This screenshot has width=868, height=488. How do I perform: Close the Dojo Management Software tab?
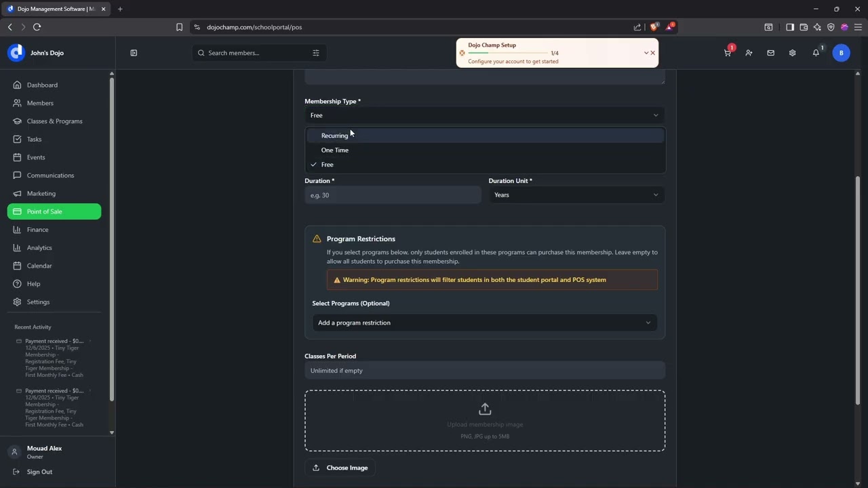103,9
